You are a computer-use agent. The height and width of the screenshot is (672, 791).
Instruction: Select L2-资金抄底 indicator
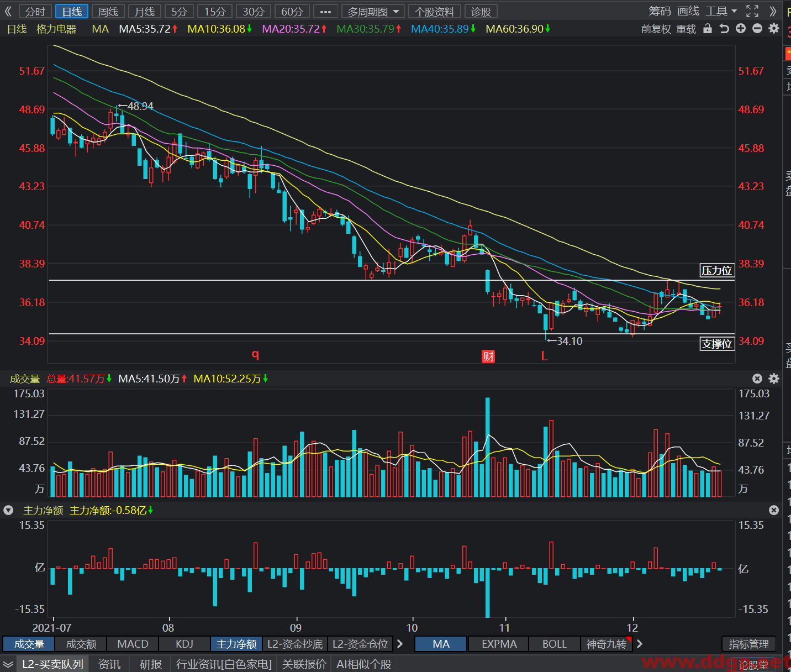(x=295, y=644)
